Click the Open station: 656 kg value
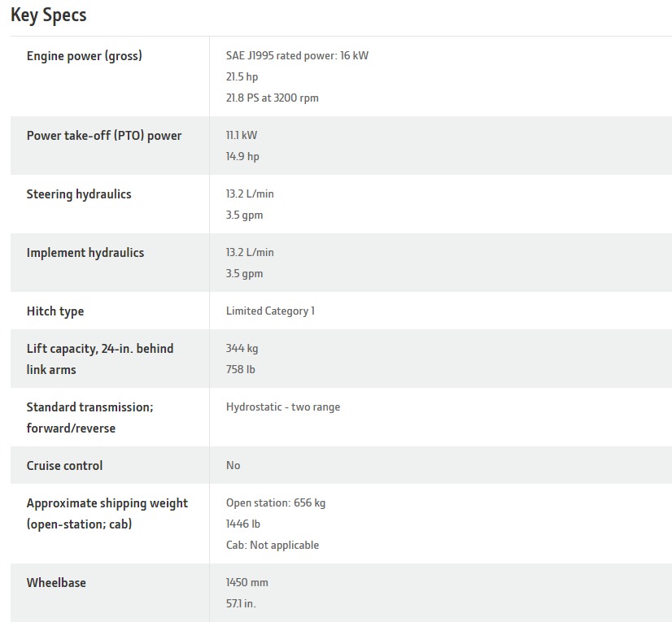Viewport: 672px width, 635px height. pos(275,503)
